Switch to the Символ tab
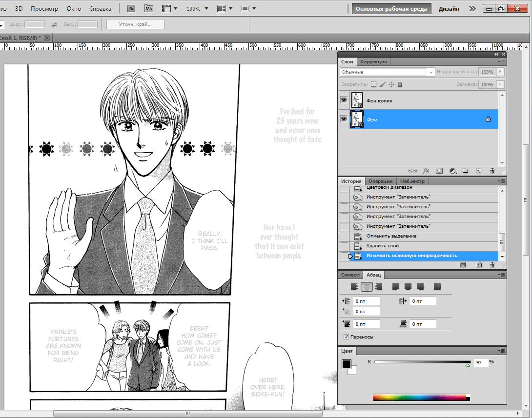 coord(350,275)
